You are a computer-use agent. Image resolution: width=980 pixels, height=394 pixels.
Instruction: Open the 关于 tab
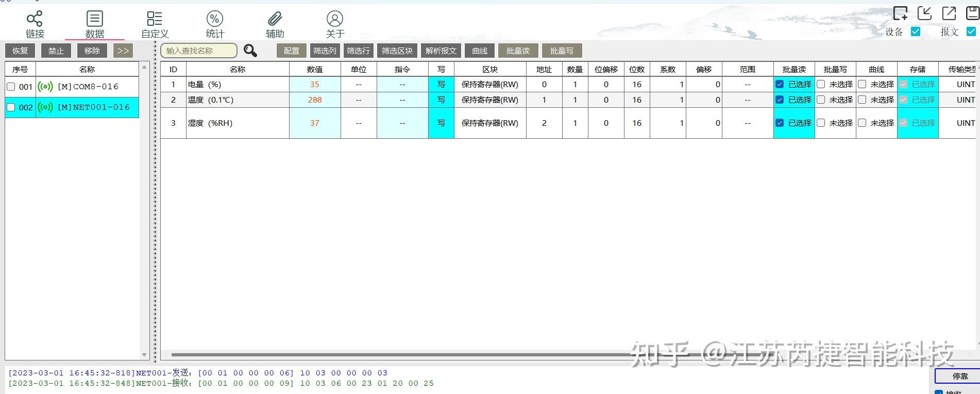point(335,24)
